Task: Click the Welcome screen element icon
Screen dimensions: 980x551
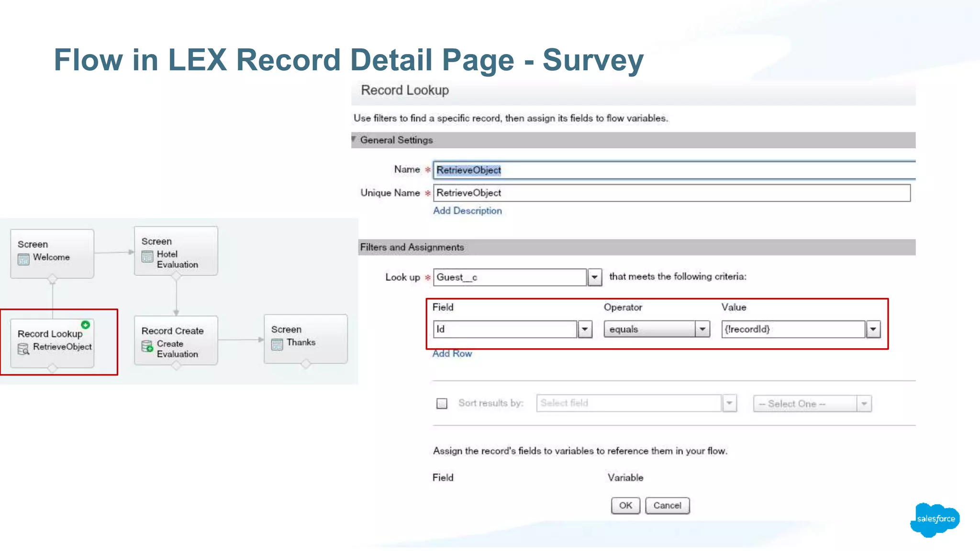Action: click(x=23, y=259)
